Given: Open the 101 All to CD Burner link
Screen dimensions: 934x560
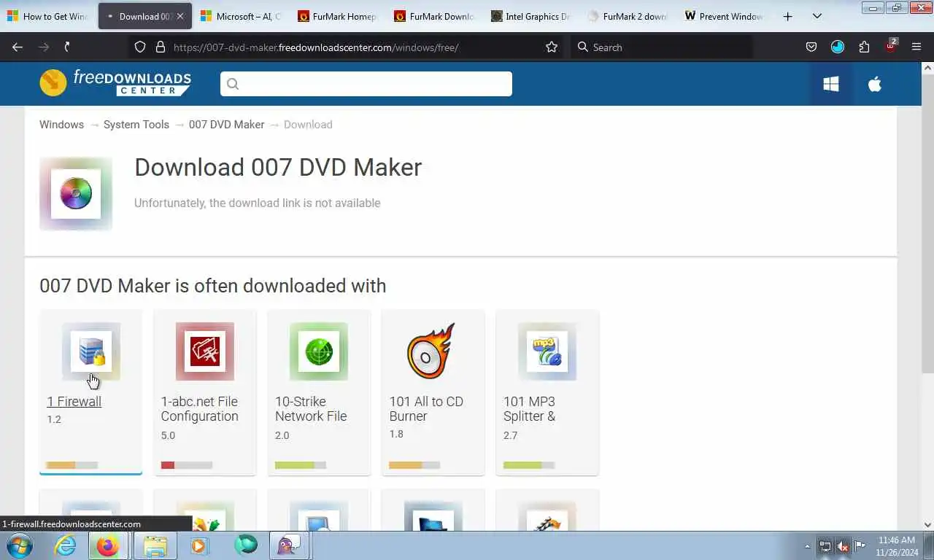Looking at the screenshot, I should pos(426,408).
